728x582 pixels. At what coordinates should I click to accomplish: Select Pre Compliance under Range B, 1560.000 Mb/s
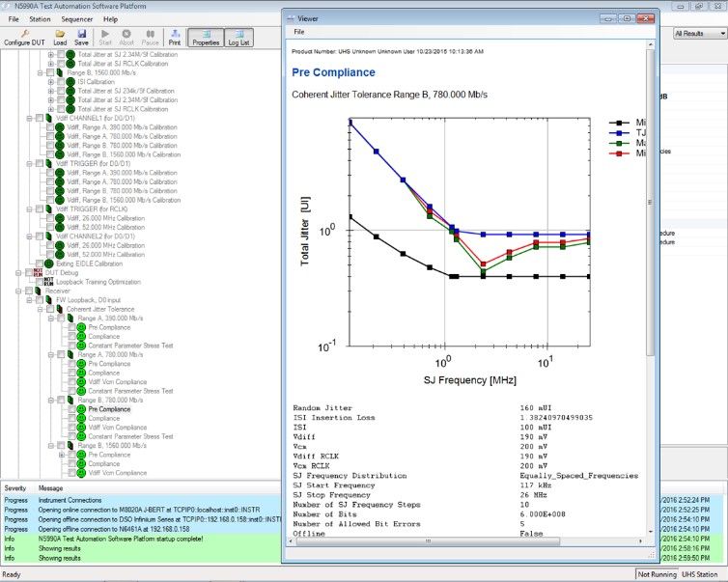[109, 455]
